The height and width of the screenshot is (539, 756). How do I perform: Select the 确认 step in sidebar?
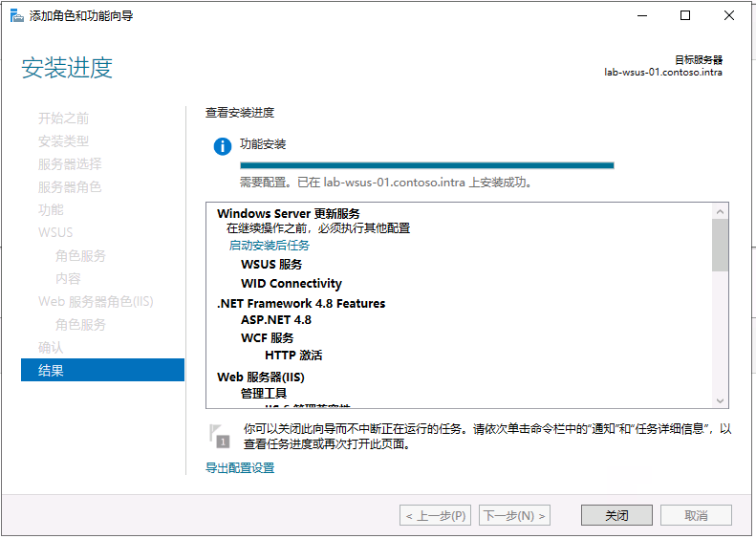51,347
